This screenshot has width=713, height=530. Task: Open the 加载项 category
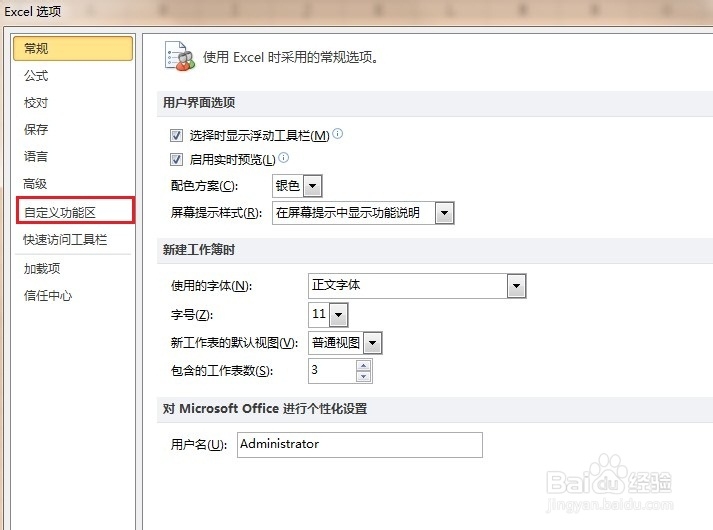click(42, 268)
